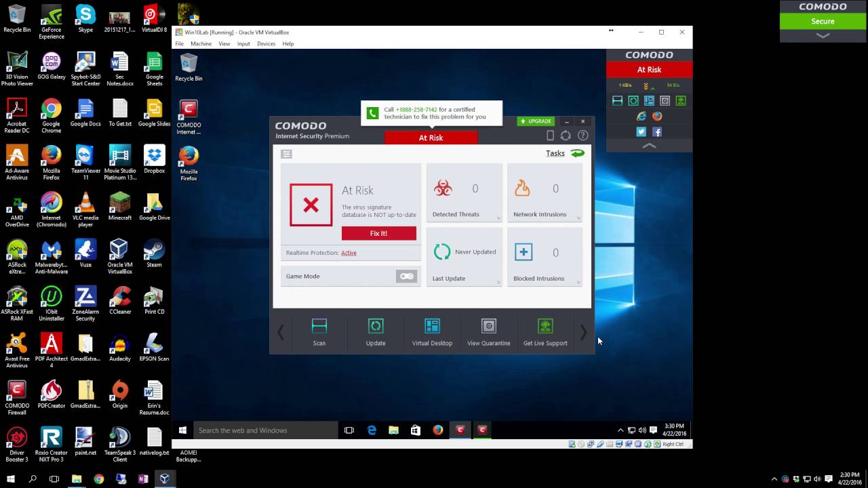
Task: Toggle Game Mode switch
Action: pyautogui.click(x=406, y=277)
